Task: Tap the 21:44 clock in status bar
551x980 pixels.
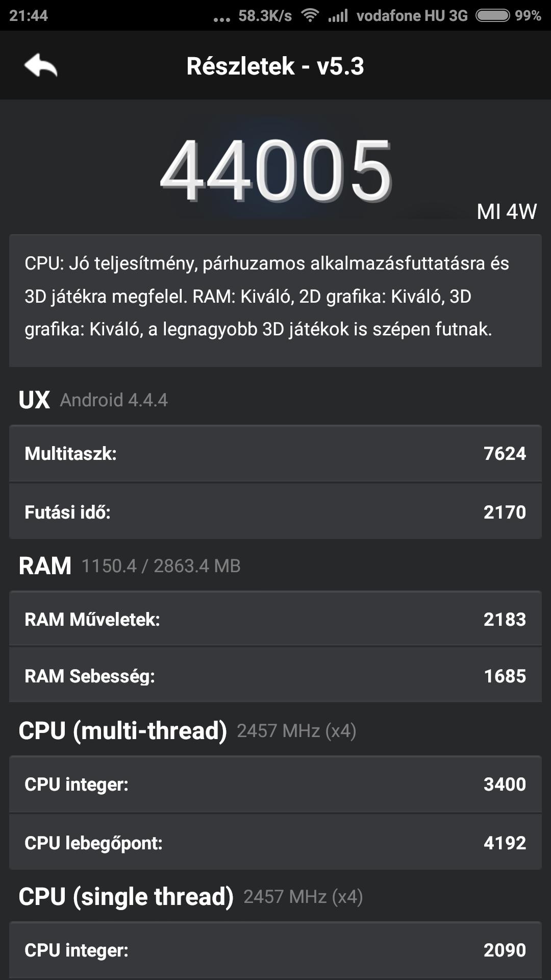Action: click(29, 15)
